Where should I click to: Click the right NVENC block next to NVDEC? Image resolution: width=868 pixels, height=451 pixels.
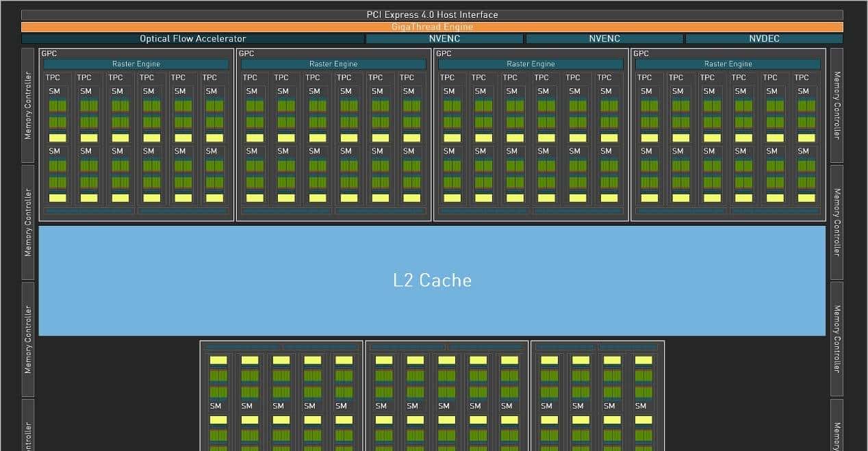[604, 39]
